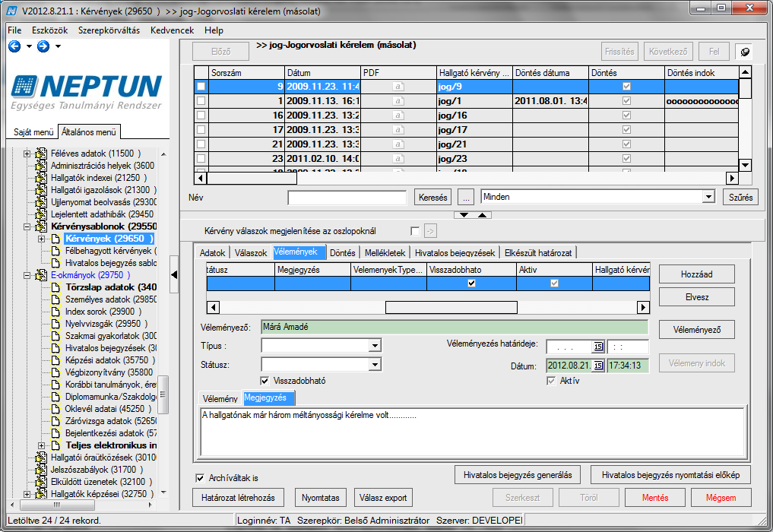Image resolution: width=773 pixels, height=532 pixels.
Task: Click Jelszószabályok folder icon in tree
Action: [x=41, y=470]
